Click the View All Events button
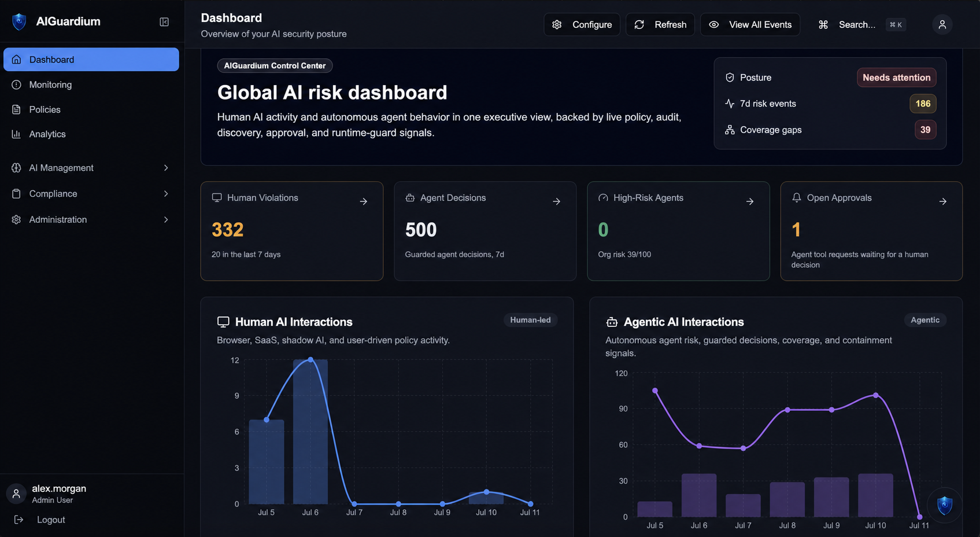Viewport: 980px width, 537px height. coord(750,25)
